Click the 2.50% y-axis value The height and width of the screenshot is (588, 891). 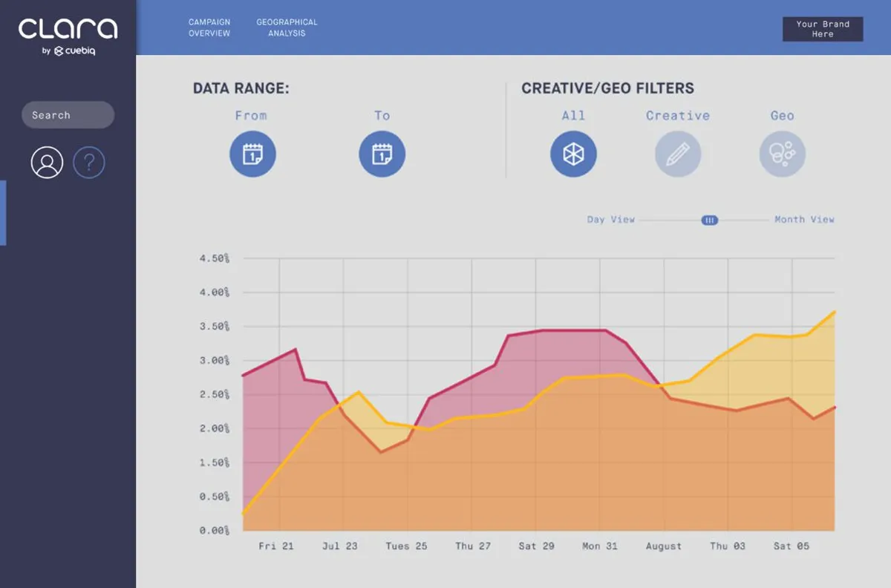pyautogui.click(x=215, y=394)
